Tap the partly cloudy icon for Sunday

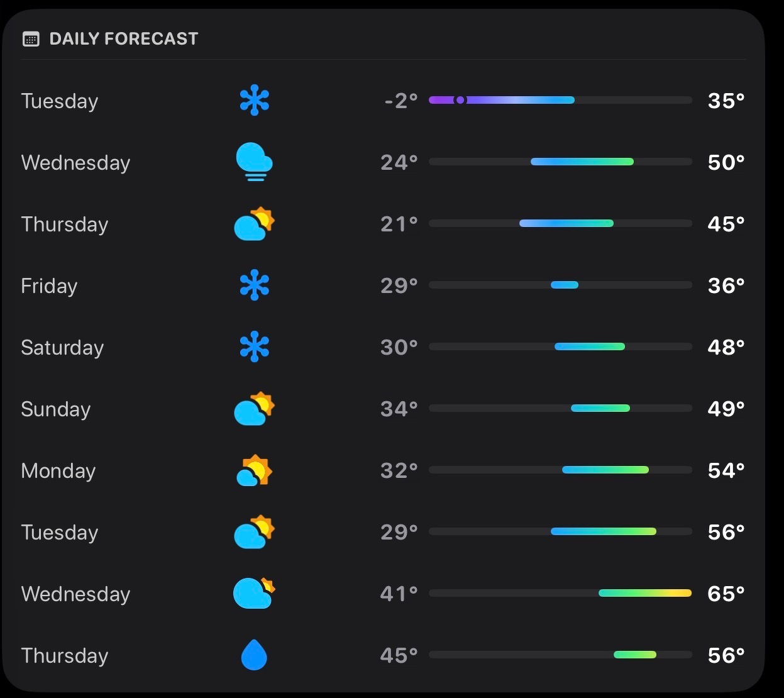[254, 409]
